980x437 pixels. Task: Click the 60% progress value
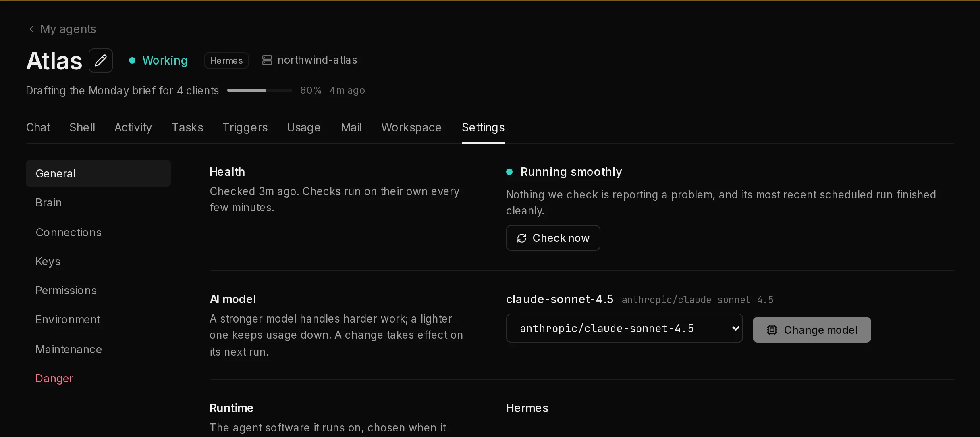311,90
